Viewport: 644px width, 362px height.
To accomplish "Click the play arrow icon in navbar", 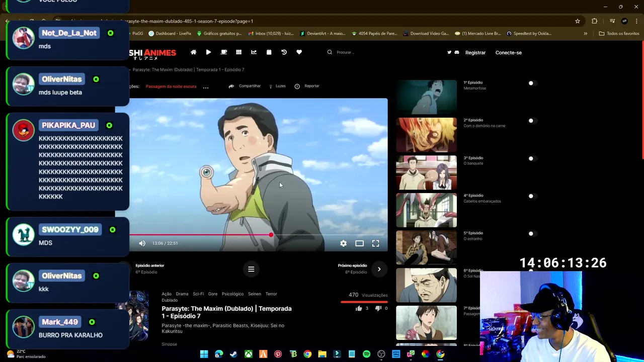I will (208, 52).
